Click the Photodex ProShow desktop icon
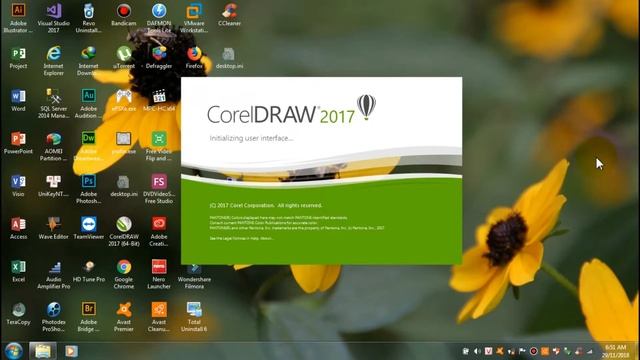Image resolution: width=640 pixels, height=360 pixels. (x=53, y=317)
